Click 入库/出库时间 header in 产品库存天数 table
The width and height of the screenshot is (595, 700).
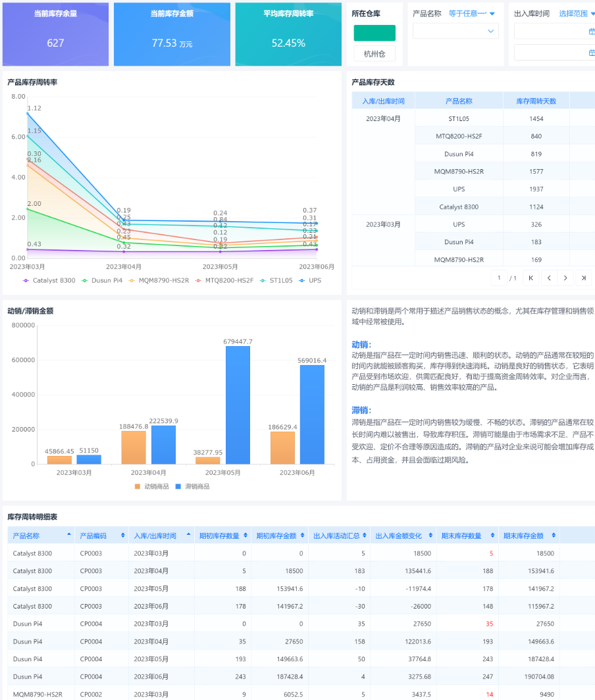383,101
